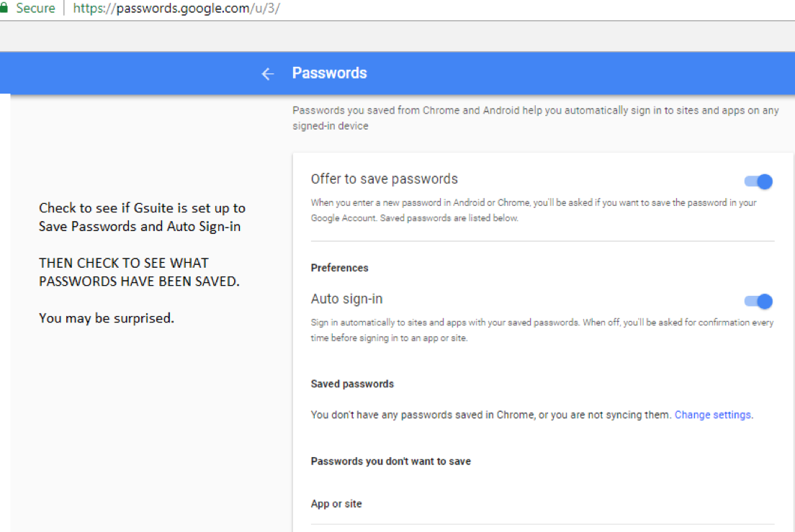This screenshot has width=795, height=532.
Task: Click the App or site column header
Action: (x=336, y=504)
